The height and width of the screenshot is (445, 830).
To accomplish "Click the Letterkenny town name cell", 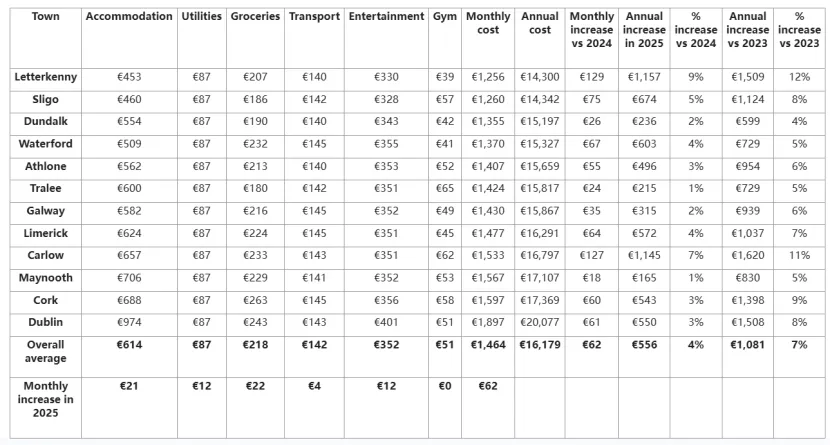I will [46, 77].
